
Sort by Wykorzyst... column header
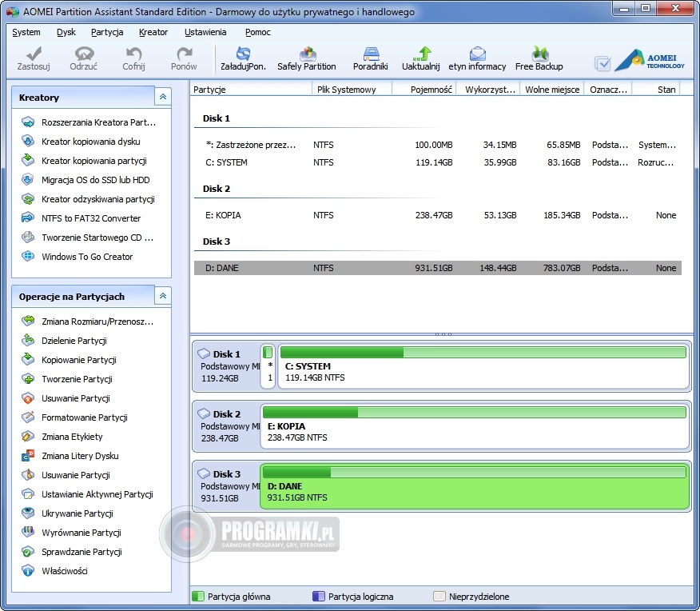[488, 90]
